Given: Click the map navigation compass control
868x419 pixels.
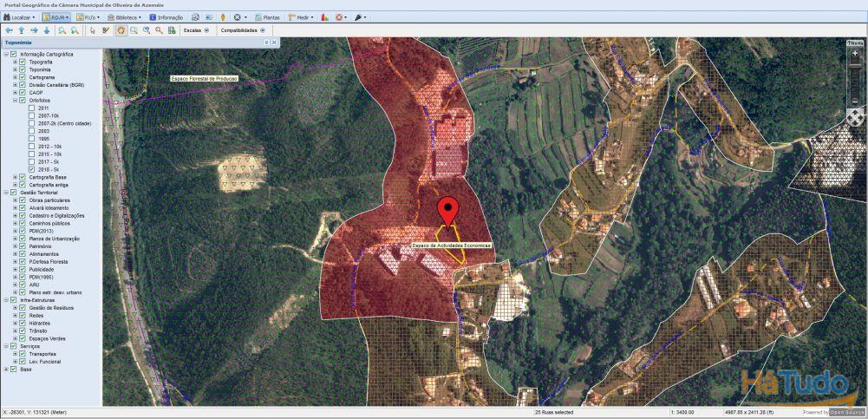Looking at the screenshot, I should pyautogui.click(x=854, y=116).
